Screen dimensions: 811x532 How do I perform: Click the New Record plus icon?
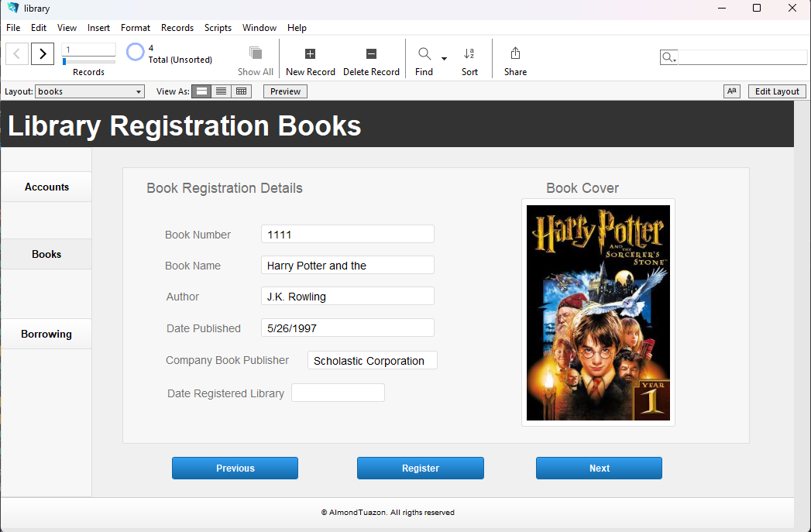(310, 54)
